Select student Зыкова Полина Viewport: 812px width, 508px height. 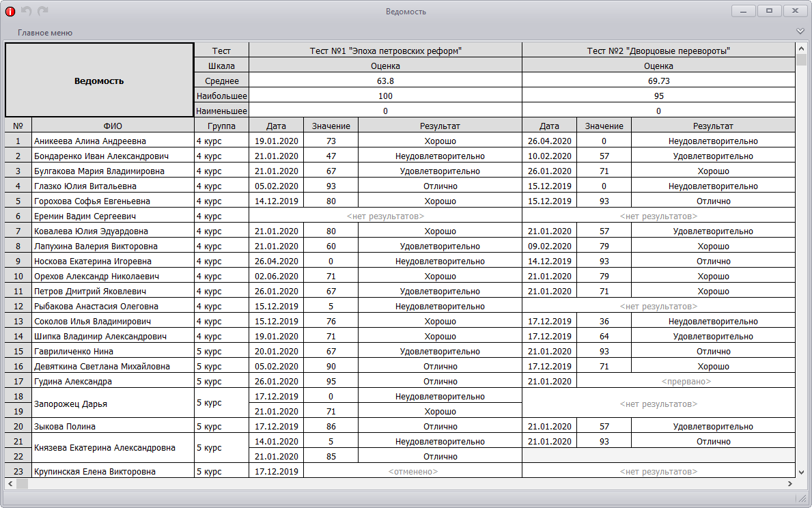coord(113,425)
